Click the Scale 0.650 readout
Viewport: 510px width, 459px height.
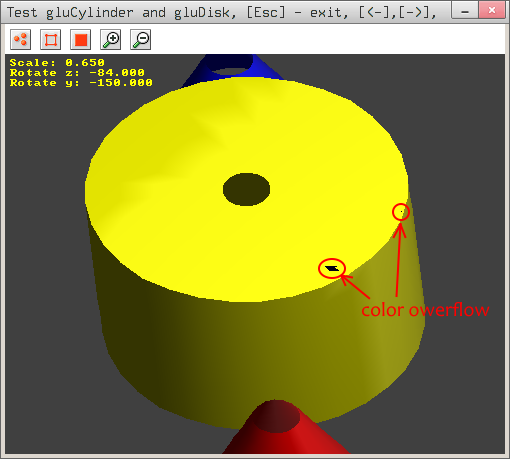[57, 62]
